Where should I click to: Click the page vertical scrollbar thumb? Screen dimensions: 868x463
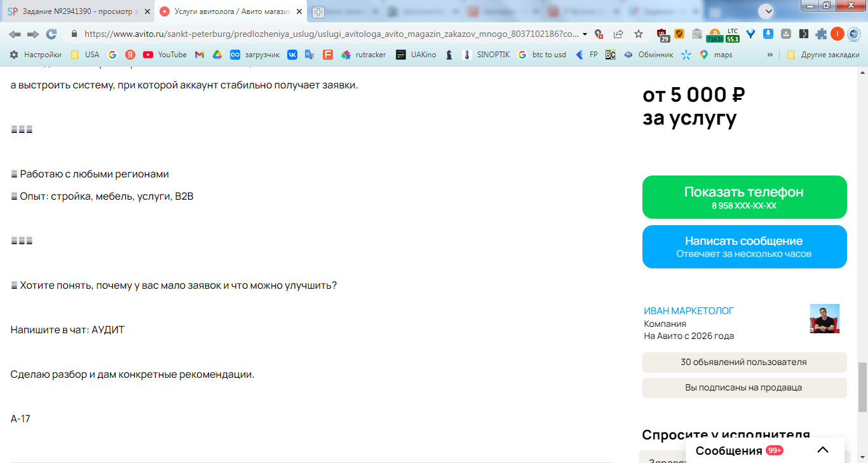pos(862,387)
